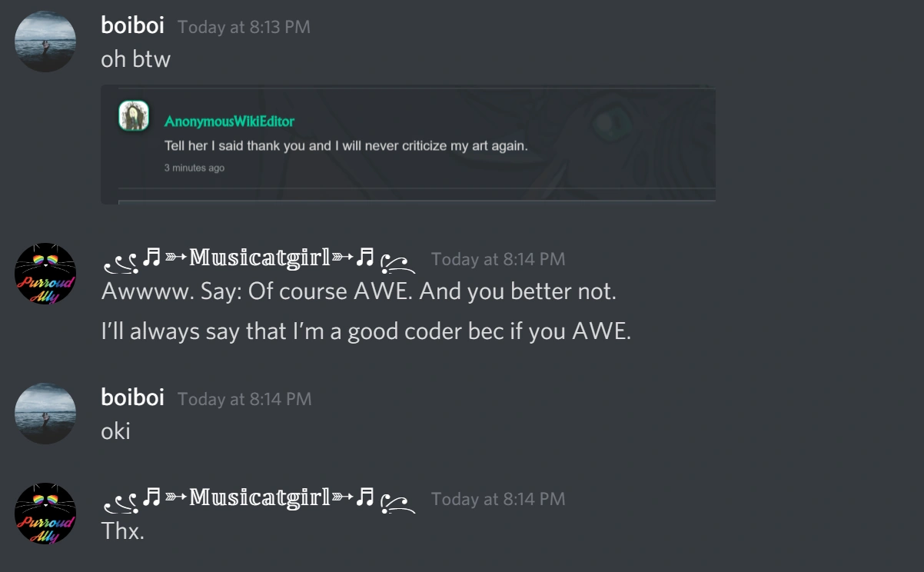Select the "oki" message
Image resolution: width=924 pixels, height=572 pixels.
[115, 431]
